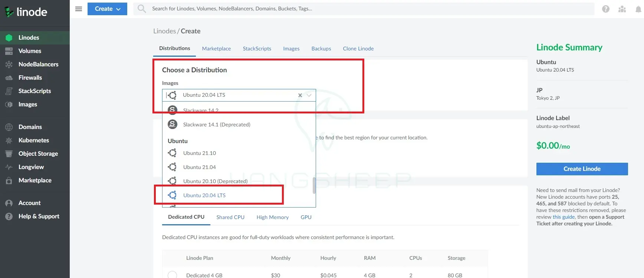This screenshot has width=644, height=278.
Task: Select the GPU plan tab
Action: [x=306, y=217]
